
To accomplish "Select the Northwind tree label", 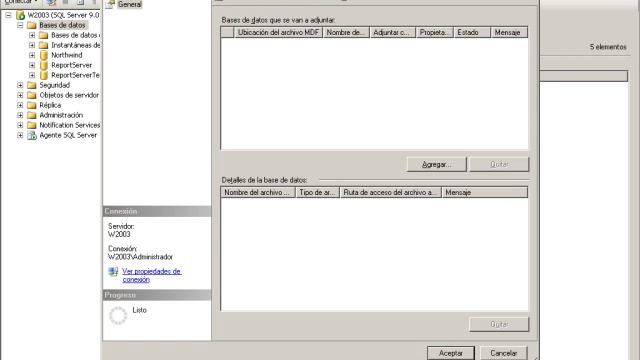I will point(67,55).
